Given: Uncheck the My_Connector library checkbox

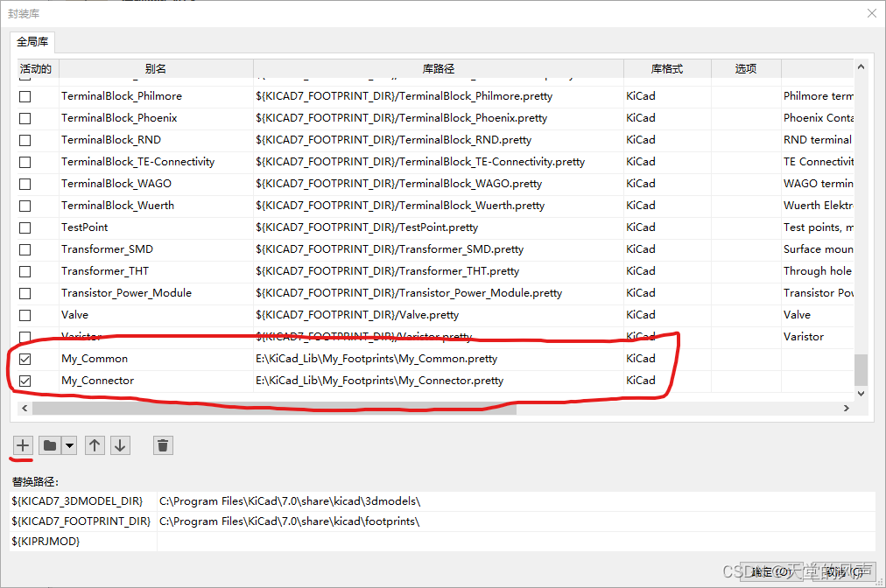Looking at the screenshot, I should (25, 381).
